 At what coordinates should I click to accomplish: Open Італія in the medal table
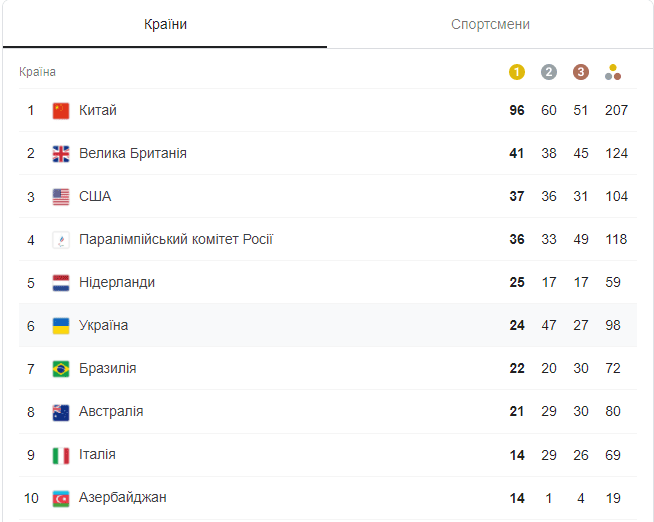coord(97,454)
